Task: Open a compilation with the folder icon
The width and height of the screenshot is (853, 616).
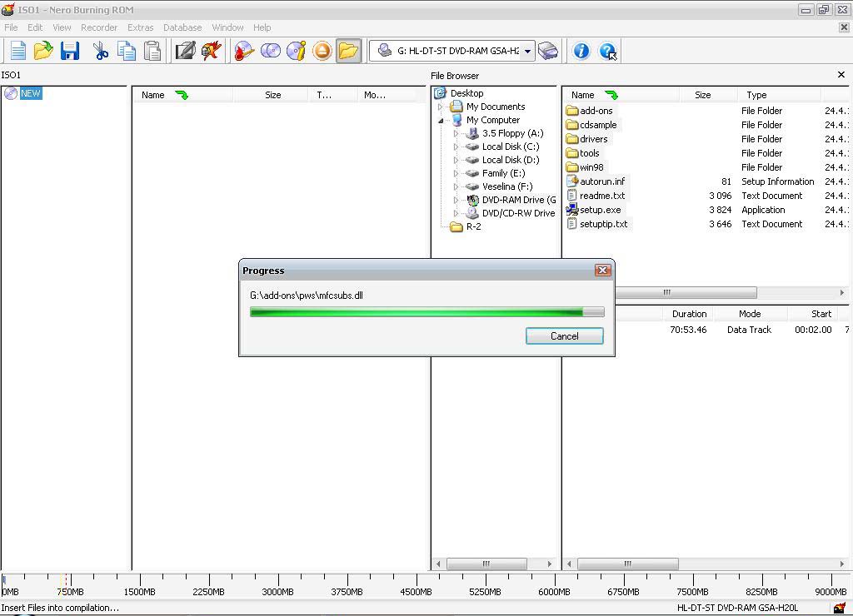Action: 43,51
